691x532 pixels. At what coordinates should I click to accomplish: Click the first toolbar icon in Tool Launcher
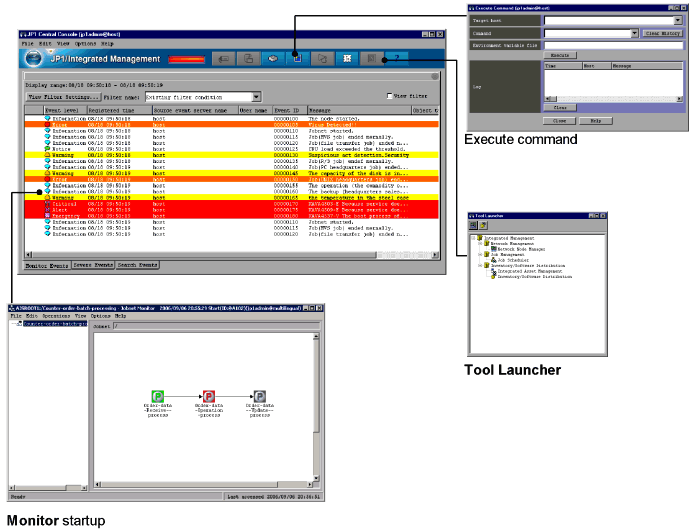click(473, 225)
